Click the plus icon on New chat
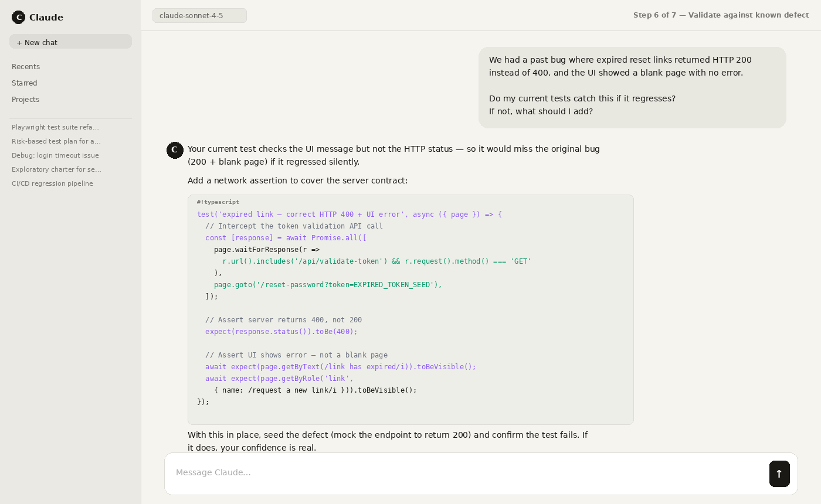This screenshot has height=504, width=821. click(x=20, y=42)
